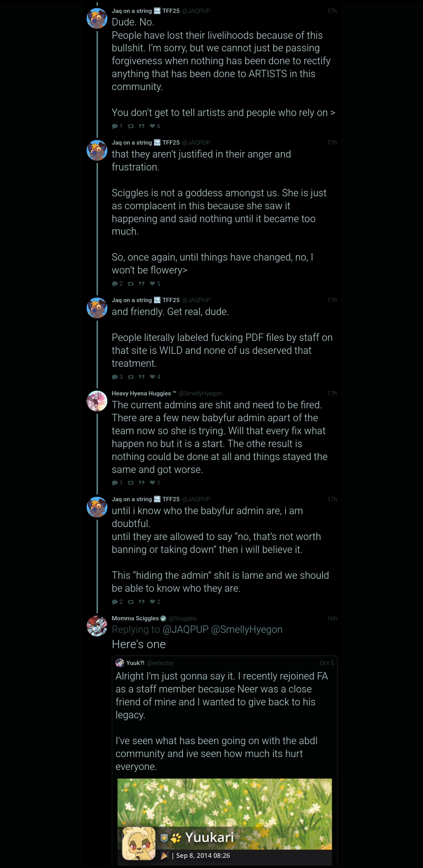Screen dimensions: 423x868
Task: Open Heavy Hyena Huggies profile name
Action: click(141, 393)
